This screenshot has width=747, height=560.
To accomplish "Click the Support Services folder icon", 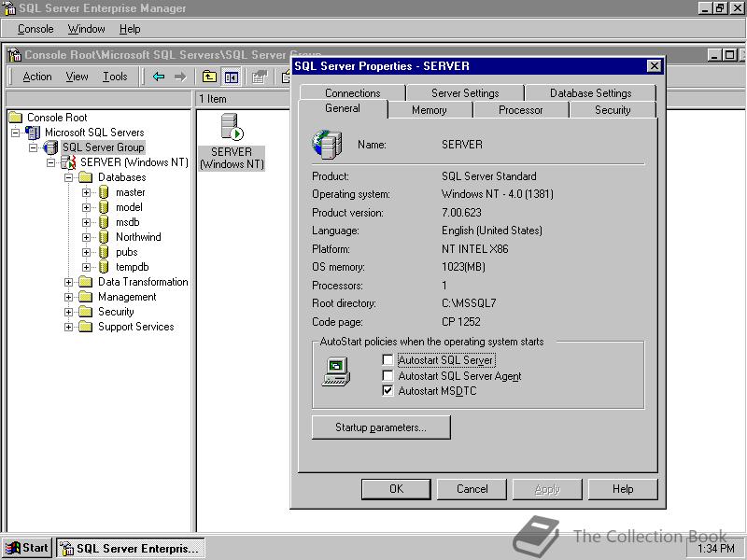I will coord(86,327).
